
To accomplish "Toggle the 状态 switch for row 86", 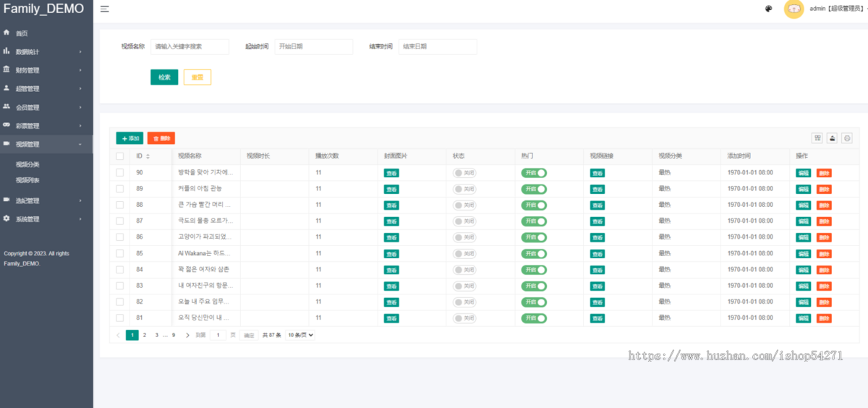I will pos(464,237).
